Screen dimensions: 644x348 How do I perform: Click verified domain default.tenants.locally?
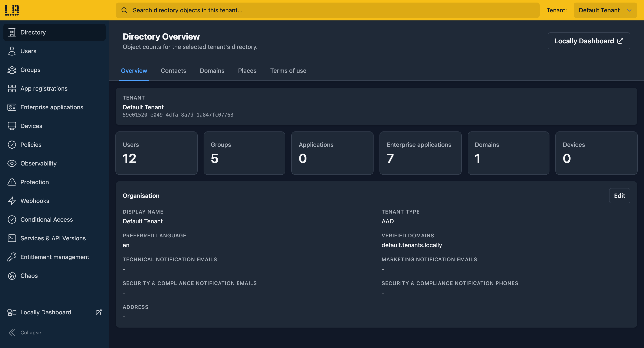(x=412, y=245)
